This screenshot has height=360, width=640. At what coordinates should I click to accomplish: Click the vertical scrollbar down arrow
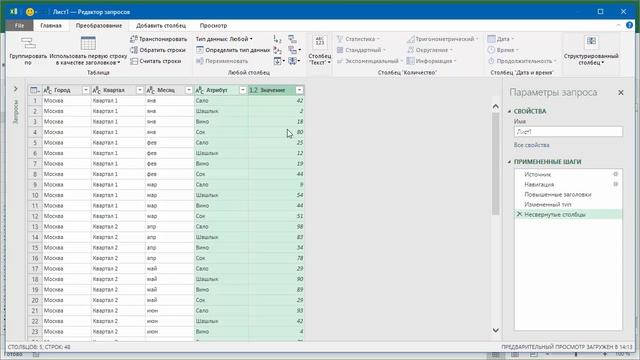(x=496, y=330)
